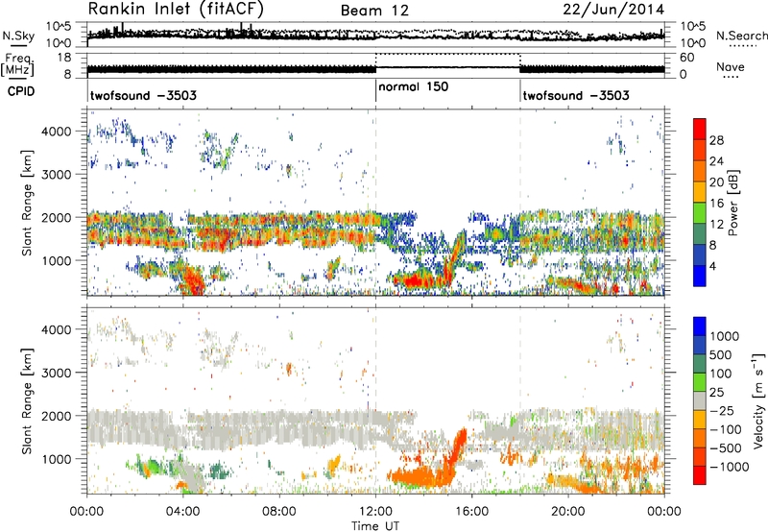The image size is (768, 532).
Task: Click the 'Rankin Inlet (fitACF)' plot title
Action: (x=176, y=9)
